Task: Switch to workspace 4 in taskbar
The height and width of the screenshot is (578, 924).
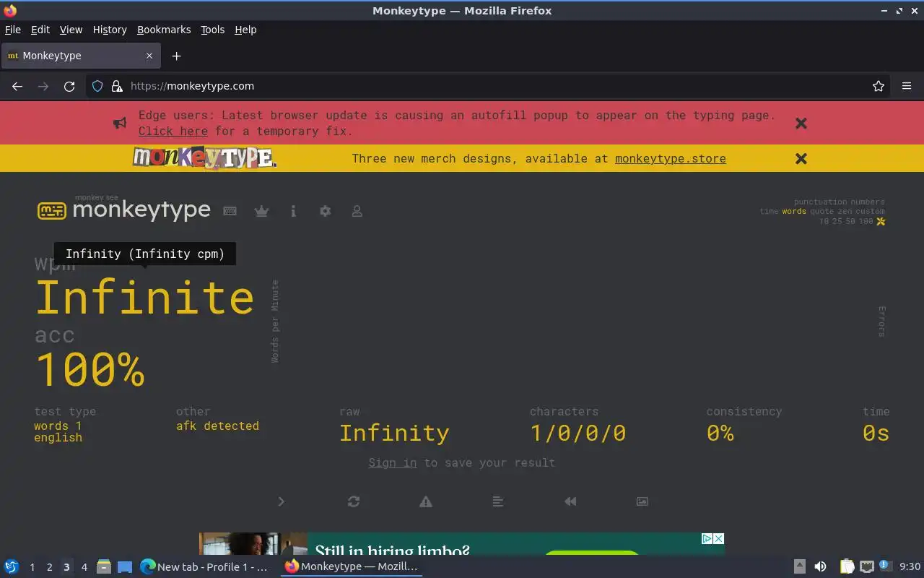Action: [x=84, y=567]
